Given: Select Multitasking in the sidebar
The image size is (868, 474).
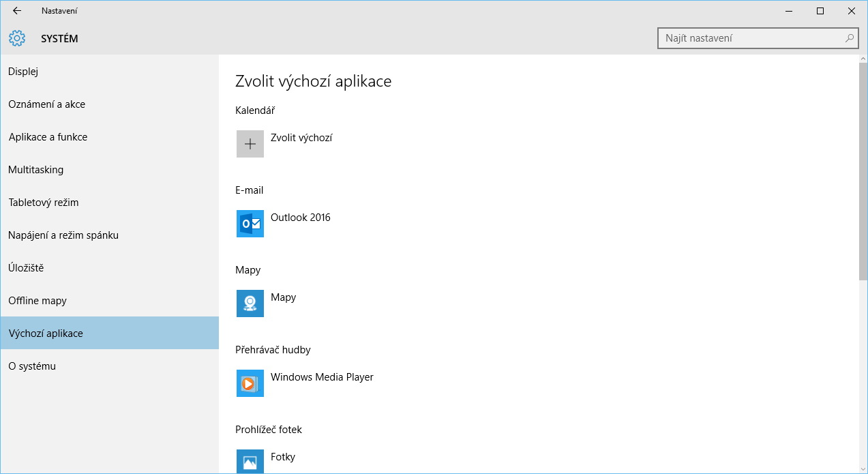Looking at the screenshot, I should point(35,170).
